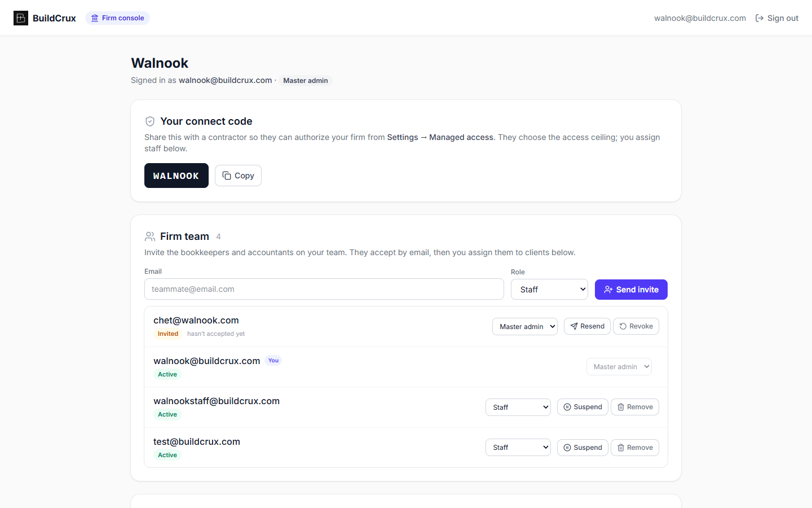
Task: Click Active badge under walnookstaff@buildcrux.com
Action: tap(167, 414)
